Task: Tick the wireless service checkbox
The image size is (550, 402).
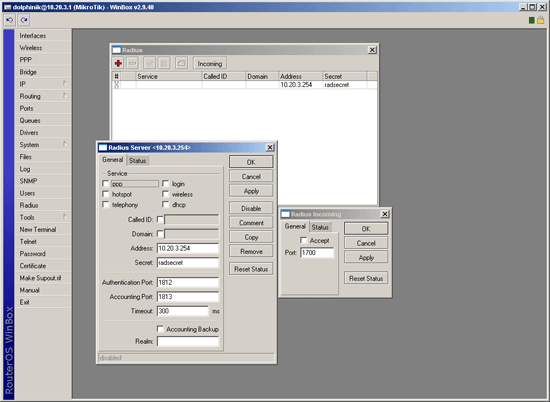Action: 166,194
